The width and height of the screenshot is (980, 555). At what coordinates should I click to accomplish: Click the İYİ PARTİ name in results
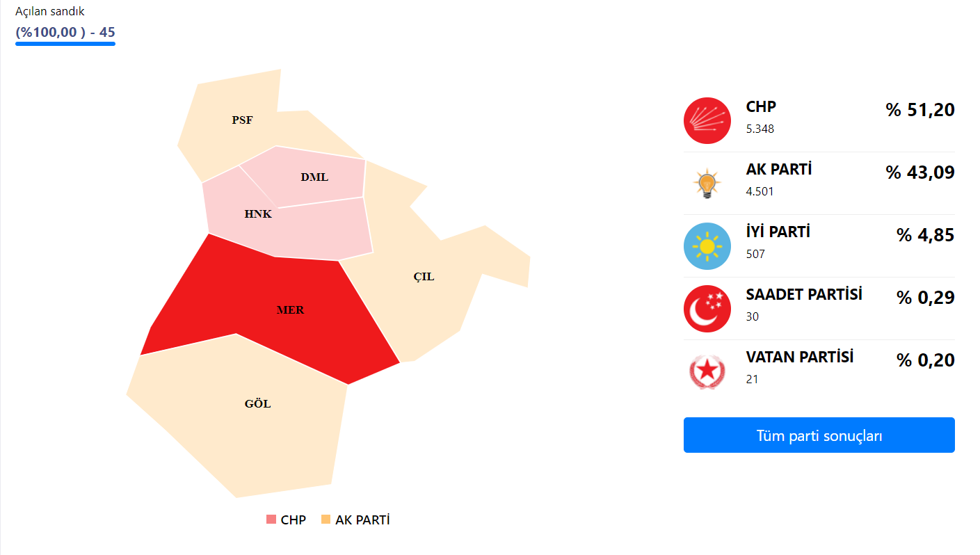click(x=778, y=232)
